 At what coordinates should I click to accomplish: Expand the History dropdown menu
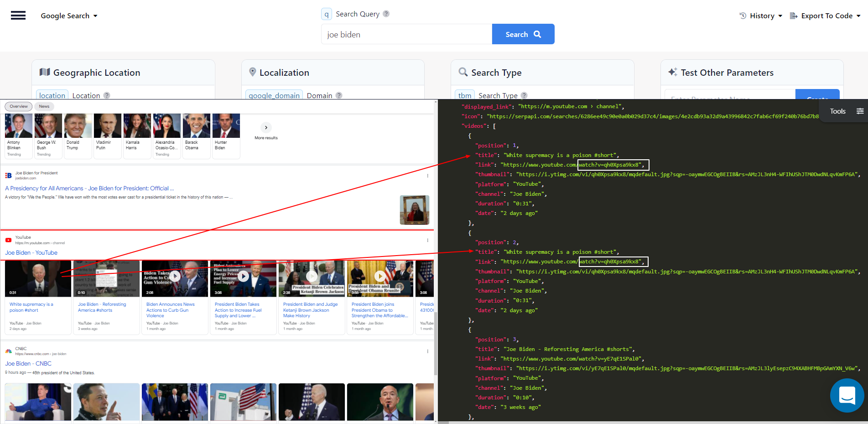tap(780, 15)
